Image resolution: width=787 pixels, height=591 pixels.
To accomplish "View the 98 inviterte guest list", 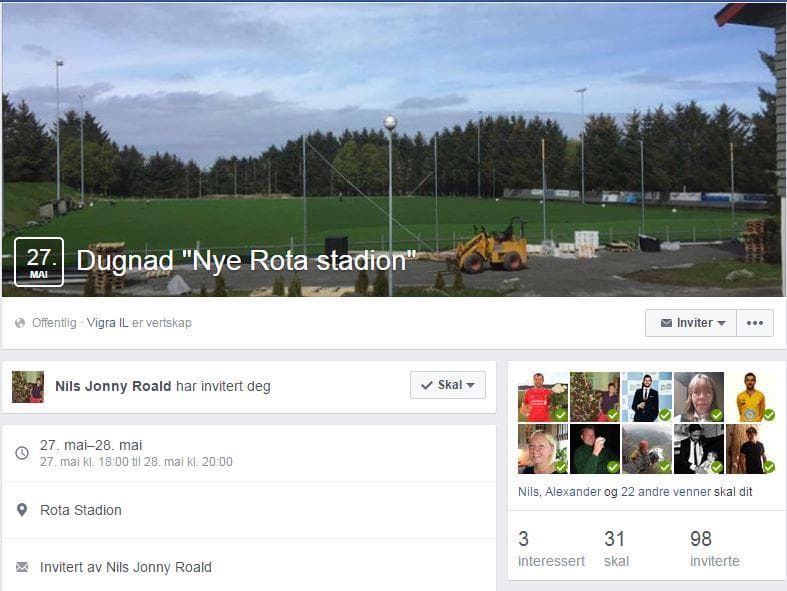I will [715, 548].
